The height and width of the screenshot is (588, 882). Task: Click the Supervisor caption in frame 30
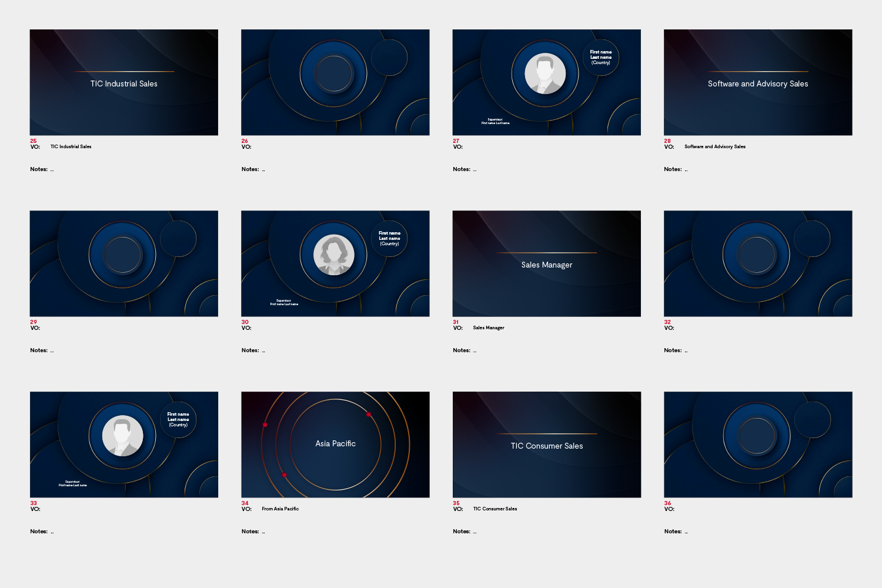coord(284,302)
